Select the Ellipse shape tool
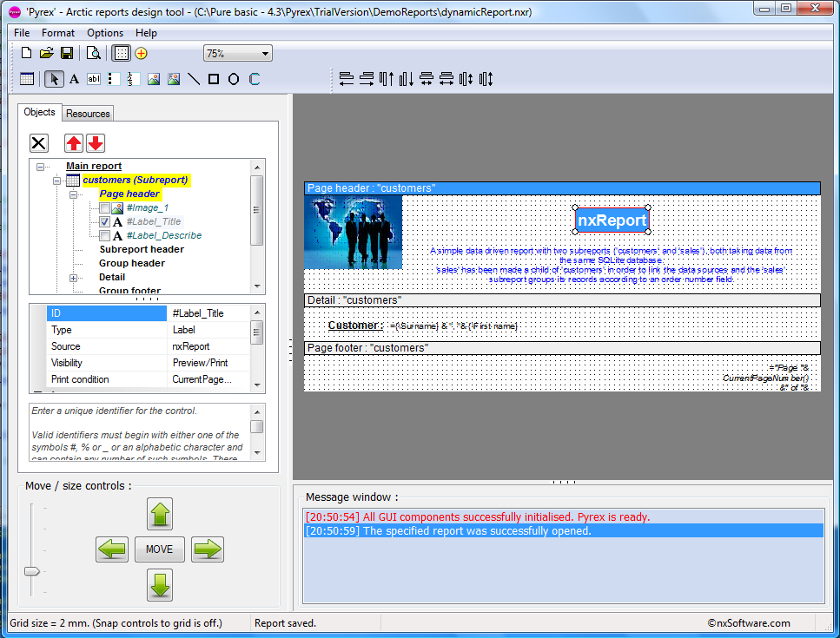 tap(234, 79)
